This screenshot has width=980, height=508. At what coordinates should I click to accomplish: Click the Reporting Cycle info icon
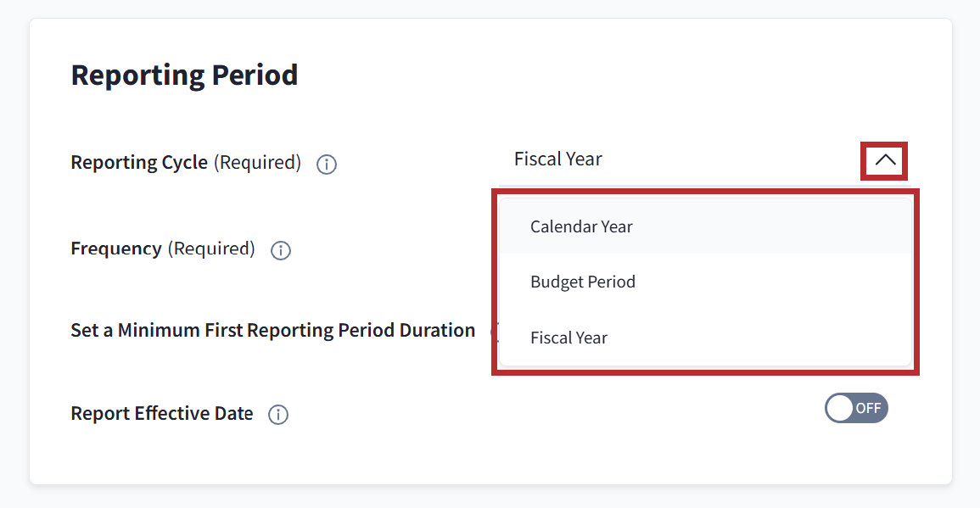tap(327, 164)
